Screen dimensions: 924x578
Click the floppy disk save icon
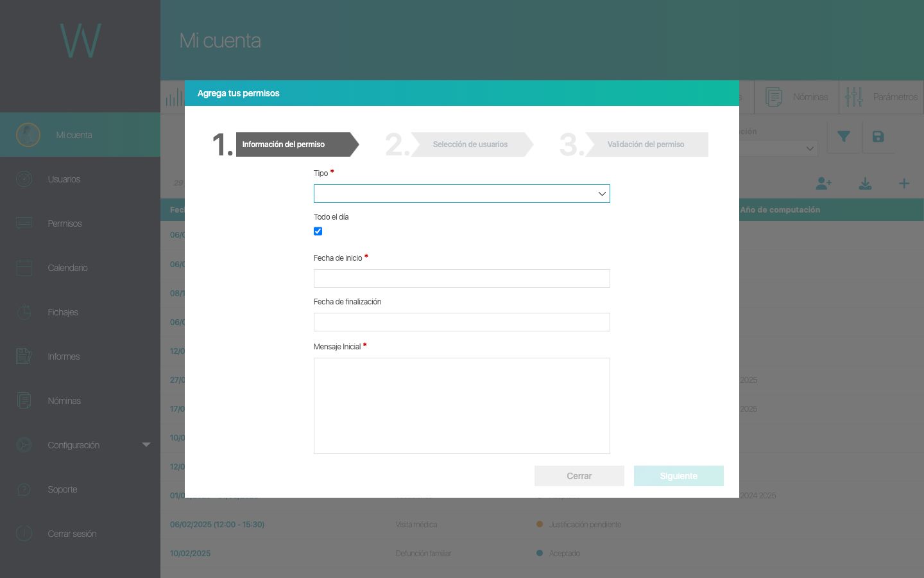coord(878,136)
